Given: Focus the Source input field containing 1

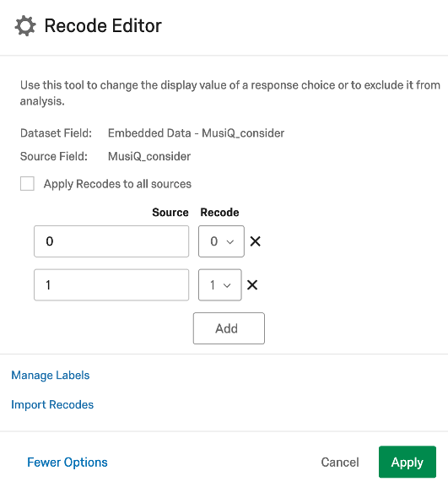Looking at the screenshot, I should click(111, 284).
